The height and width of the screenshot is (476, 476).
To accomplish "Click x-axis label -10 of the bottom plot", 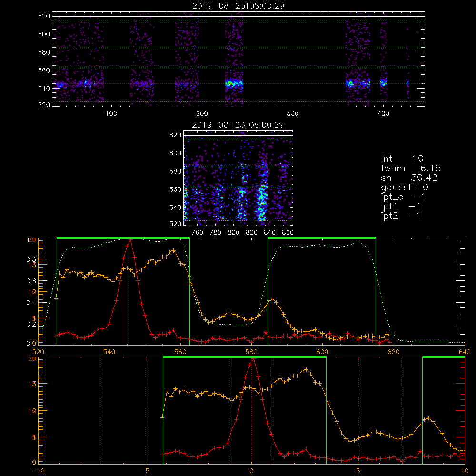I will [38, 471].
